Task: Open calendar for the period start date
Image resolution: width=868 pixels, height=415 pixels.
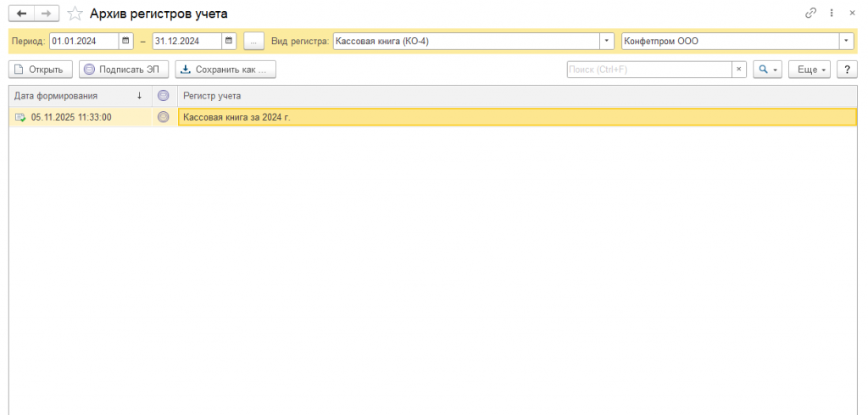Action: [125, 41]
